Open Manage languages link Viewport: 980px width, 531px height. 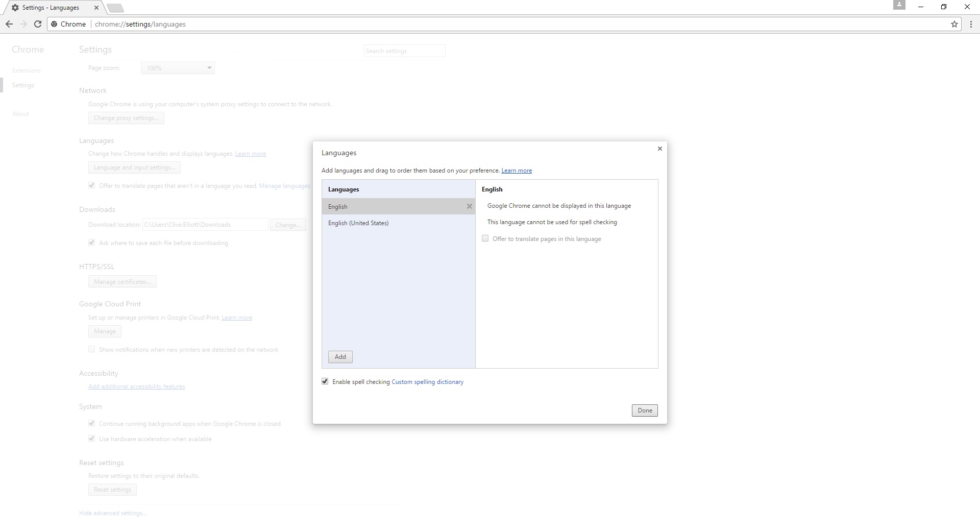pos(285,186)
